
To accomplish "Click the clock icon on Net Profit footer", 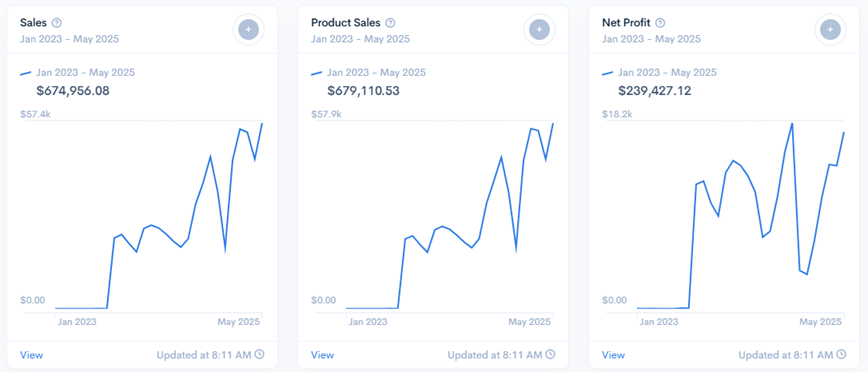I will click(x=841, y=354).
